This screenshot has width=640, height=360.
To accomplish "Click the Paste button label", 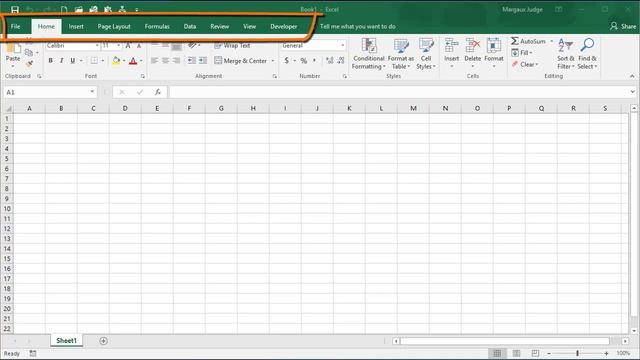I will (13, 59).
